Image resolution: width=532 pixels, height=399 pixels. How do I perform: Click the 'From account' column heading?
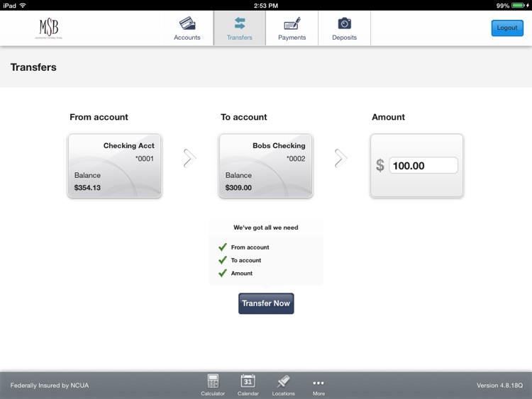pyautogui.click(x=99, y=117)
